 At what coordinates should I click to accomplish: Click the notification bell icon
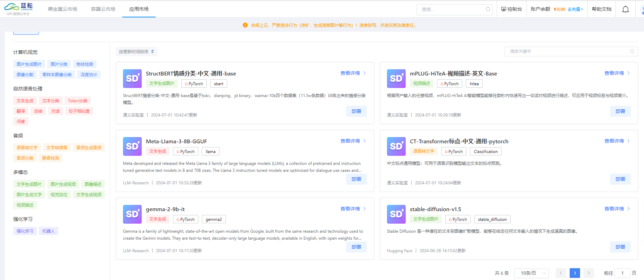coord(626,9)
